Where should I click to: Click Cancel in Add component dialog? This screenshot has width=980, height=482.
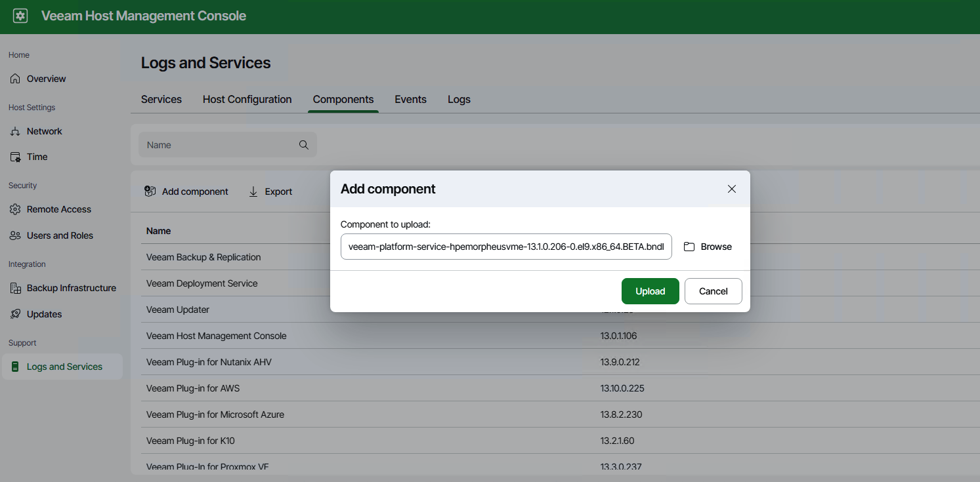tap(714, 291)
